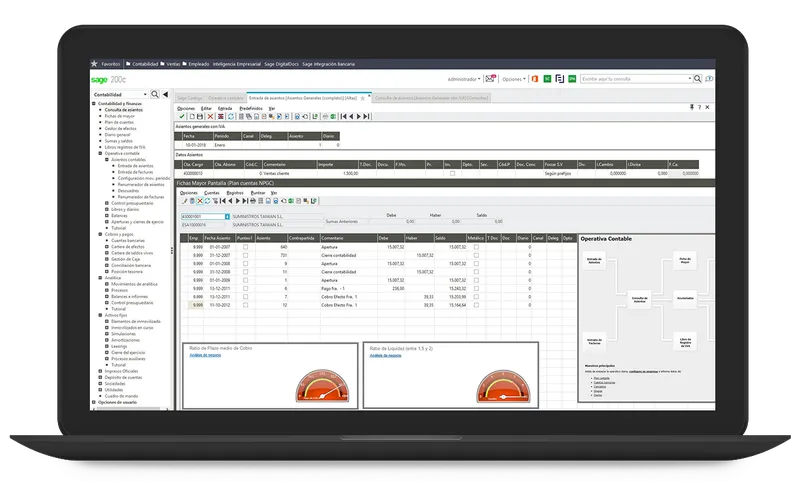The height and width of the screenshot is (482, 800).
Task: Tick Punteo checkbox for 11-10-2012 row
Action: click(x=245, y=305)
